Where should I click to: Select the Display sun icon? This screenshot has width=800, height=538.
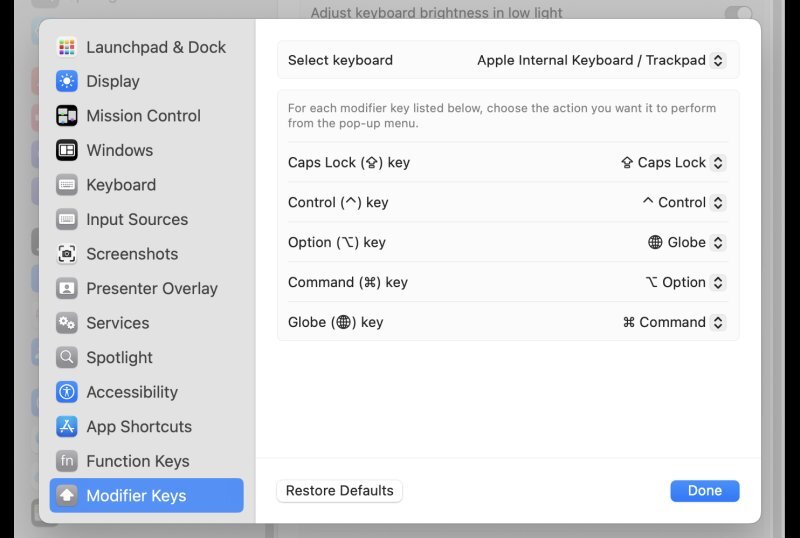pos(67,81)
